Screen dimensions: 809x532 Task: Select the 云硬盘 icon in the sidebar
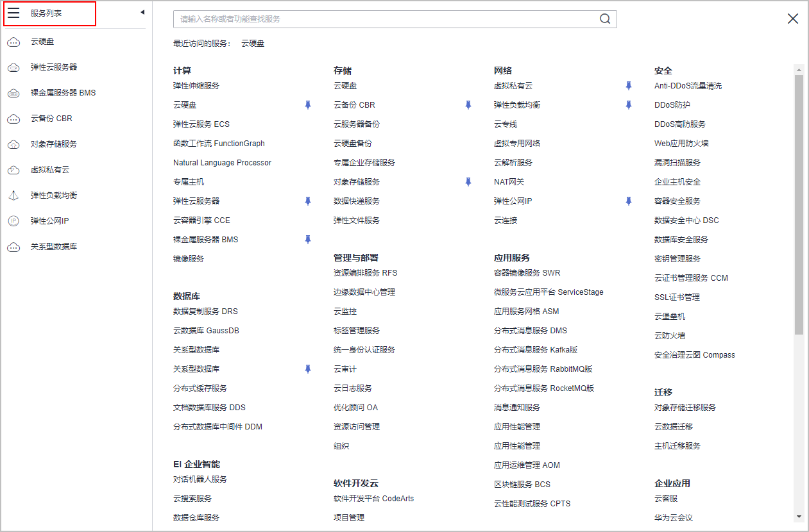14,42
